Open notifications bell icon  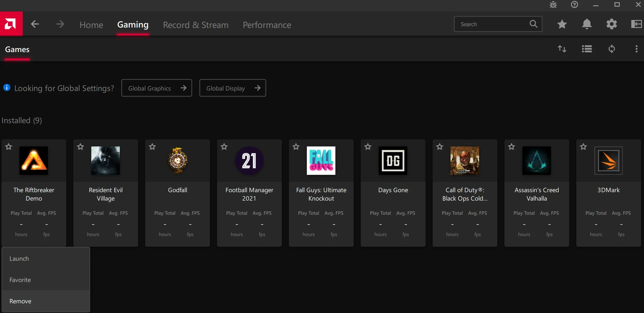[x=587, y=24]
